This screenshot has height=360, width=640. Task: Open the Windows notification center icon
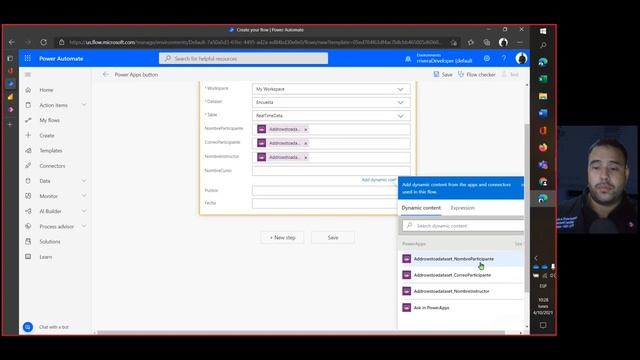coord(543,325)
